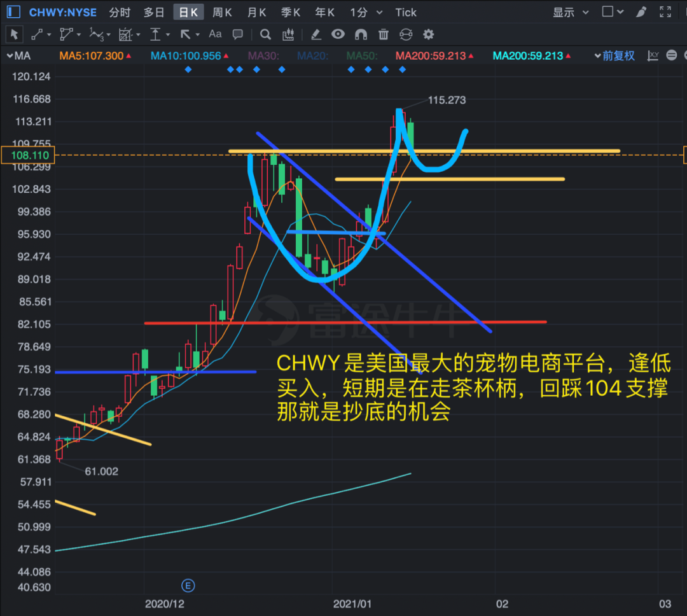Viewport: 687px width, 616px height.
Task: Click the drawing style pencil icon
Action: [x=316, y=34]
